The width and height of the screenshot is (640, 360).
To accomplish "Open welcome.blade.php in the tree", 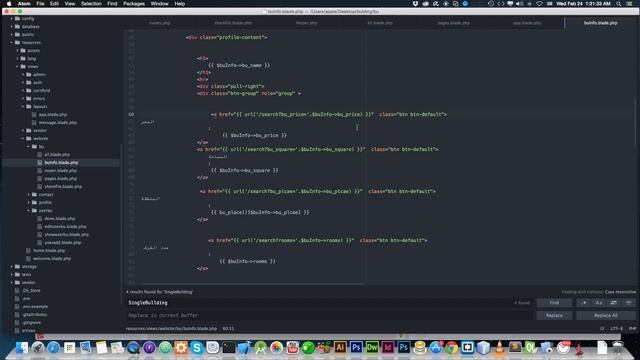I will [x=52, y=258].
